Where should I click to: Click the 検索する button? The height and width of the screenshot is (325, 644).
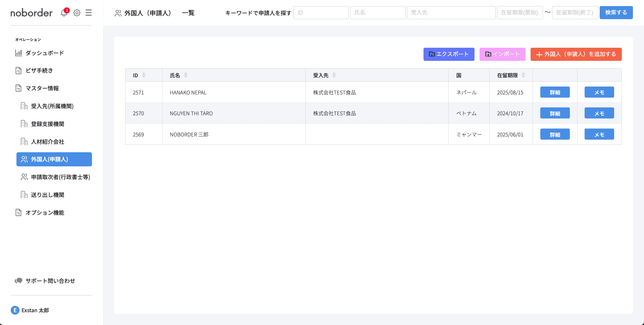point(616,12)
